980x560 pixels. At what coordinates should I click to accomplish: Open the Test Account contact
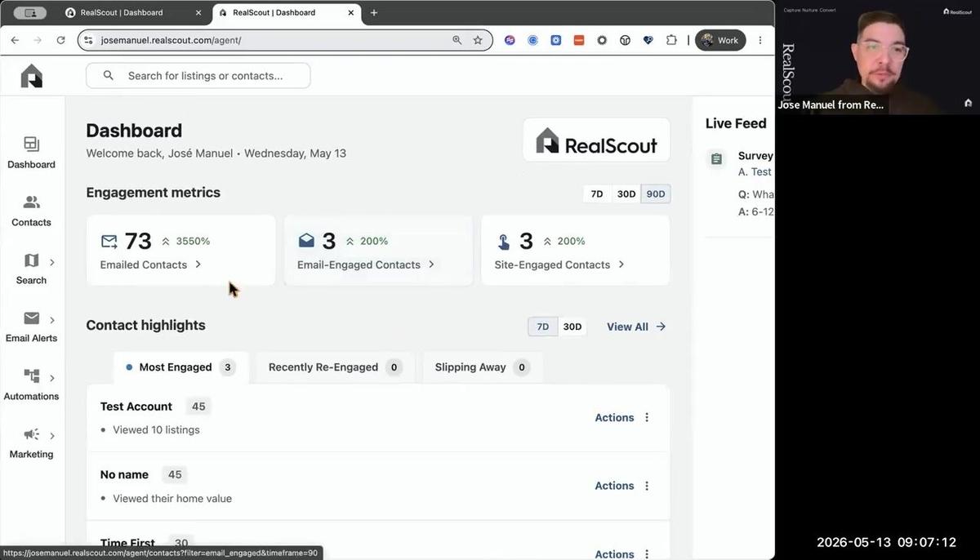click(136, 407)
